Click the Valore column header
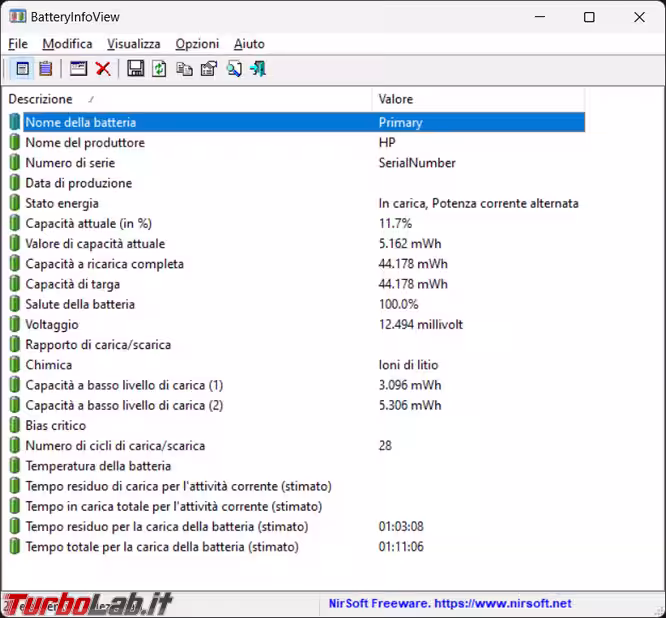This screenshot has height=618, width=666. [x=396, y=99]
